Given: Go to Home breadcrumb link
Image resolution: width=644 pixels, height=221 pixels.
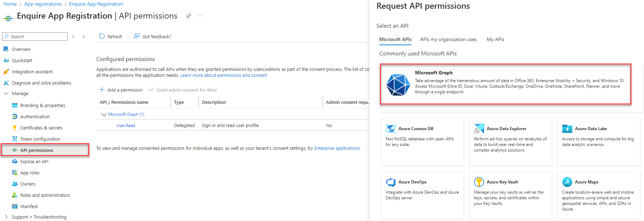Looking at the screenshot, I should (10, 4).
